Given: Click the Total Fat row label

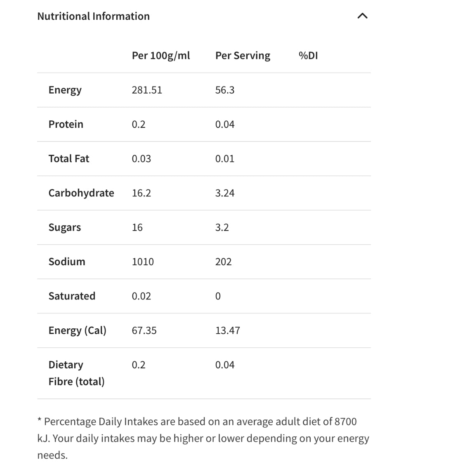Looking at the screenshot, I should click(69, 158).
